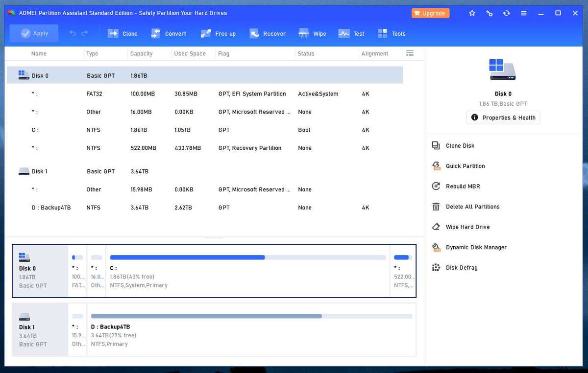Sort by the Status column header
This screenshot has height=373, width=588.
click(306, 54)
